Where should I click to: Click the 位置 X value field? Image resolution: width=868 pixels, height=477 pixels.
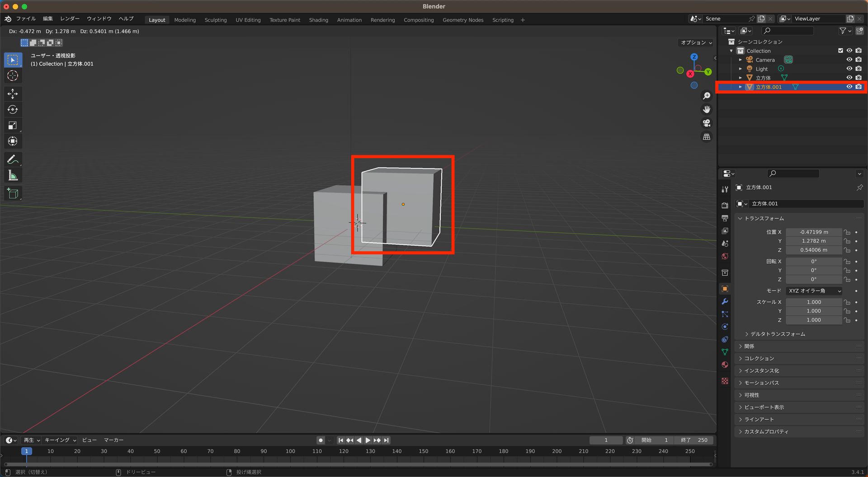814,232
